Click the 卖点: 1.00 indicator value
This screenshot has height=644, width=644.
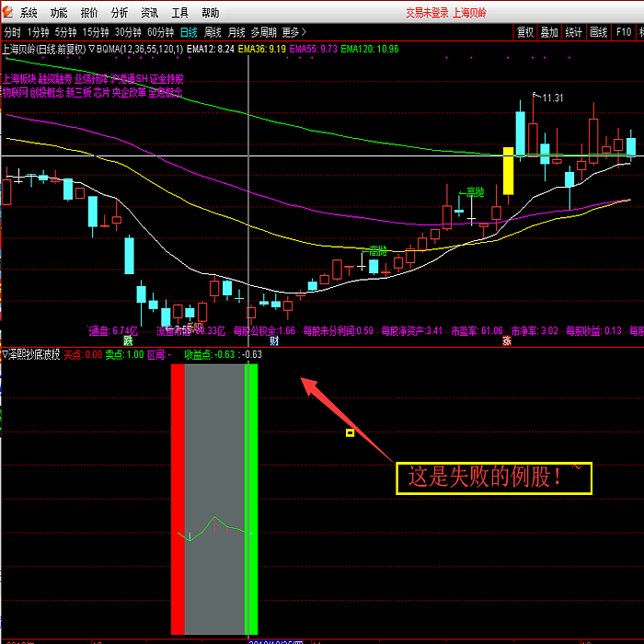(x=124, y=354)
